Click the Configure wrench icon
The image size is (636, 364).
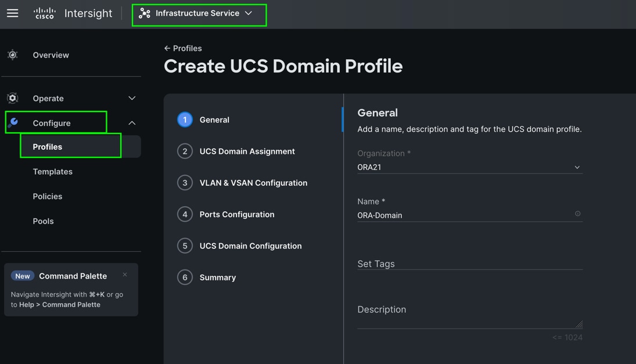13,122
